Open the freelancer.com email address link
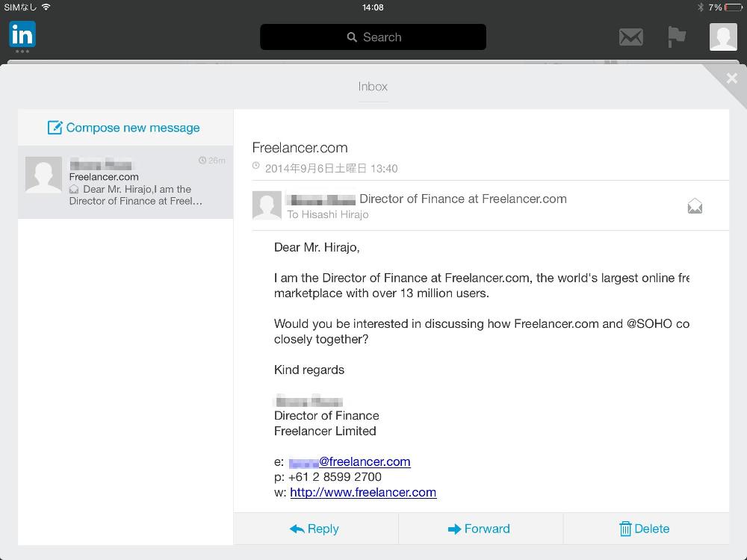This screenshot has height=560, width=747. tap(365, 461)
